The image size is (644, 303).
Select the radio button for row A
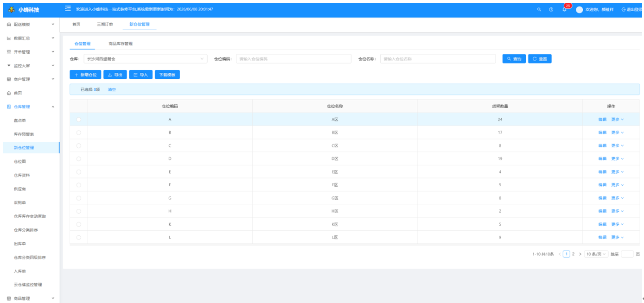pos(78,120)
